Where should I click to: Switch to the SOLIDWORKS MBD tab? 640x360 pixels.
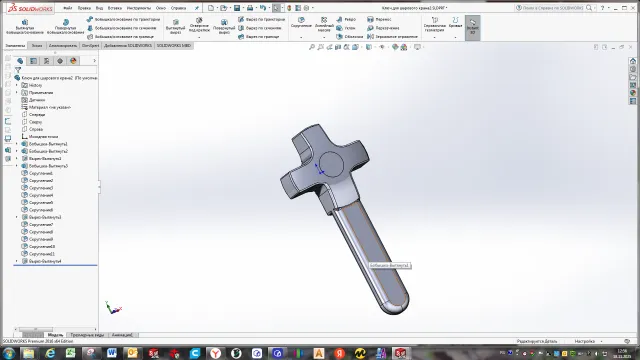click(x=174, y=46)
